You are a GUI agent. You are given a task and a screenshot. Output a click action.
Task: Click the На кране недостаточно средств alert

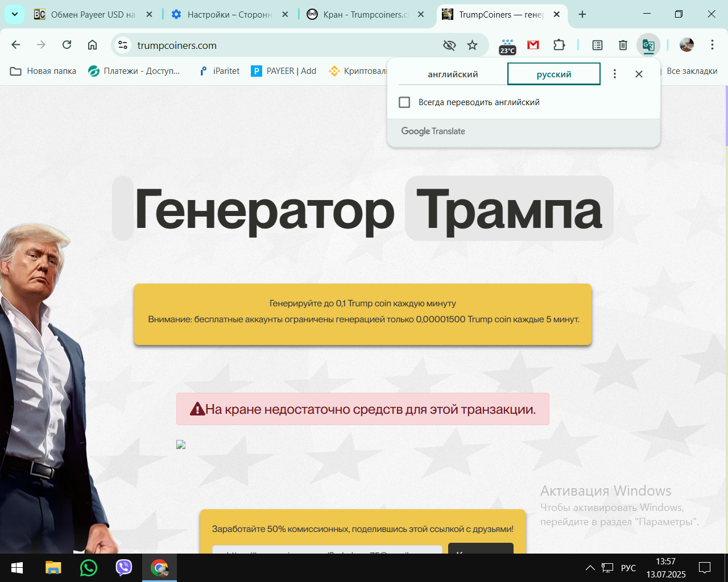(363, 409)
